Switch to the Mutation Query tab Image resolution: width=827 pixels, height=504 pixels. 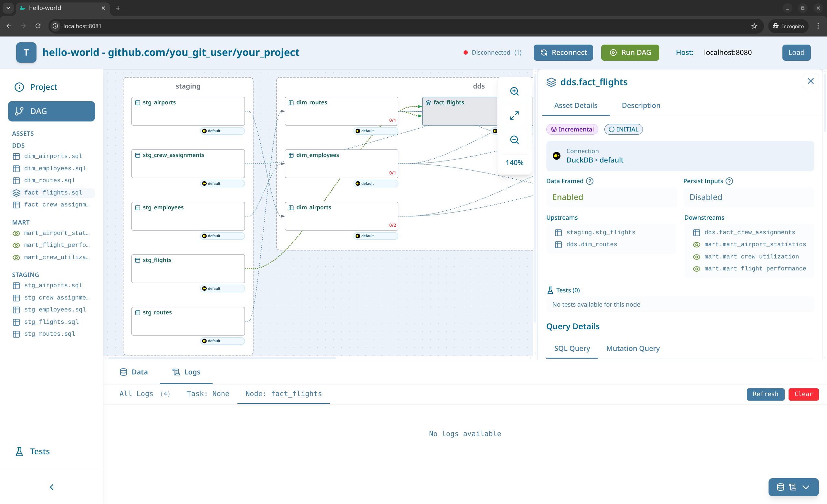click(x=633, y=348)
